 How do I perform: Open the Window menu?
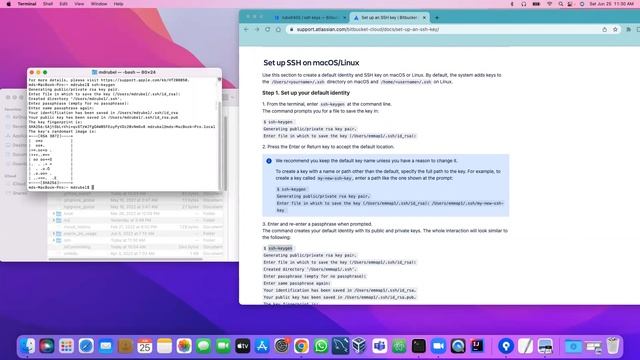tap(99, 4)
